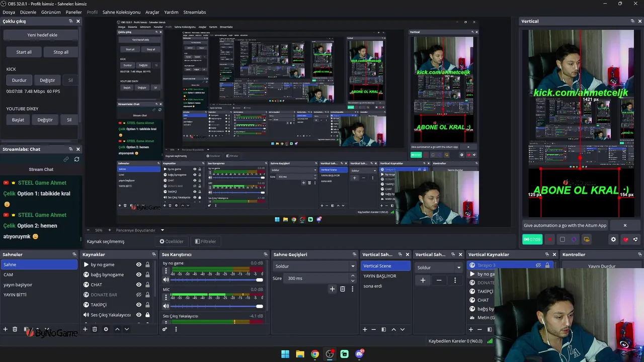Screen dimensions: 644x362
Task: Open File Explorer from the taskbar
Action: point(300,354)
